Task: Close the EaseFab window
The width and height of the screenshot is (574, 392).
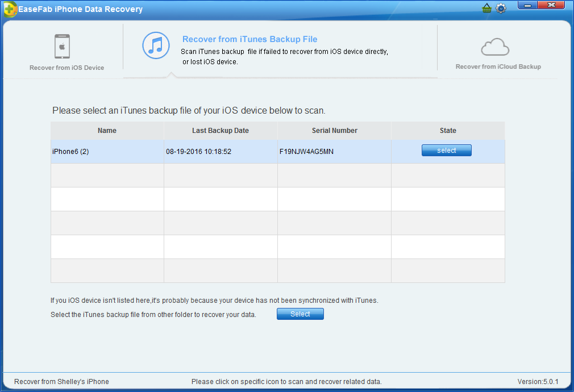Action: tap(551, 5)
